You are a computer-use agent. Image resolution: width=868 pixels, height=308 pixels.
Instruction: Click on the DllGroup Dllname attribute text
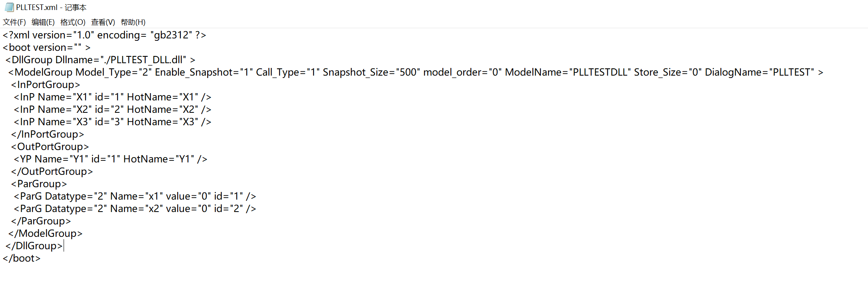point(120,60)
